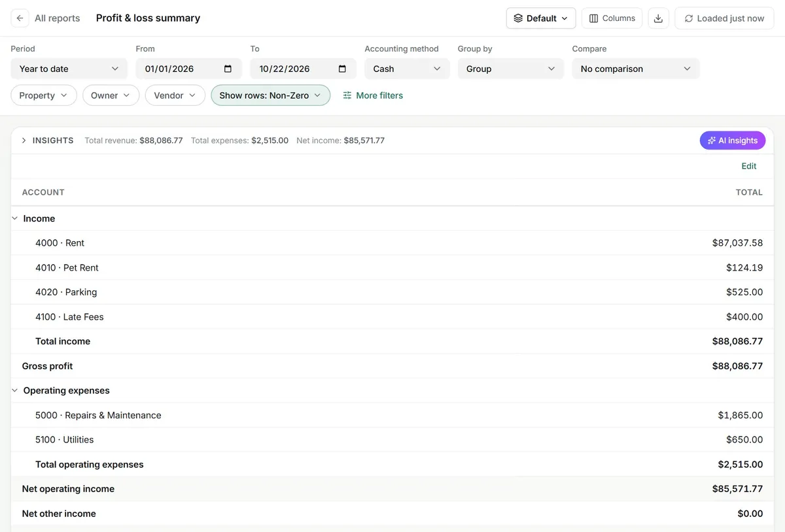Open the Owner filter dropdown
785x532 pixels.
coord(111,95)
